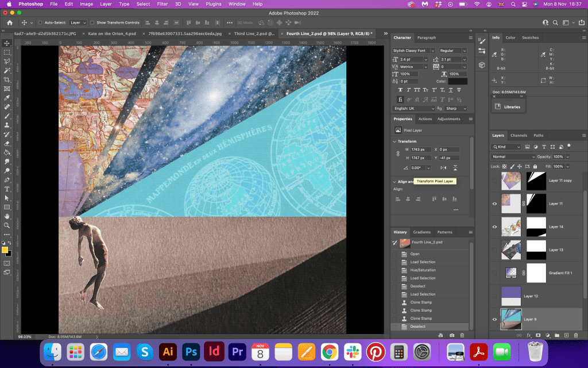
Task: Open the Filter menu
Action: tap(163, 4)
